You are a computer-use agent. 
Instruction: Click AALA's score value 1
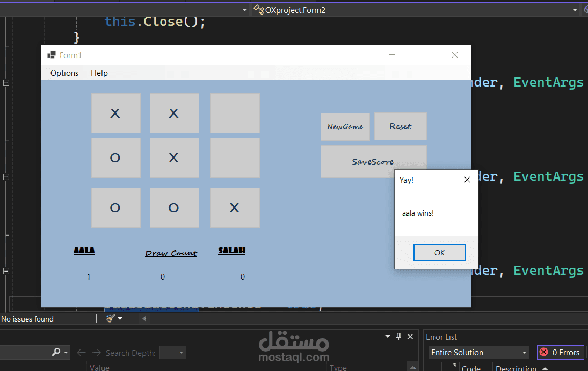pyautogui.click(x=89, y=277)
